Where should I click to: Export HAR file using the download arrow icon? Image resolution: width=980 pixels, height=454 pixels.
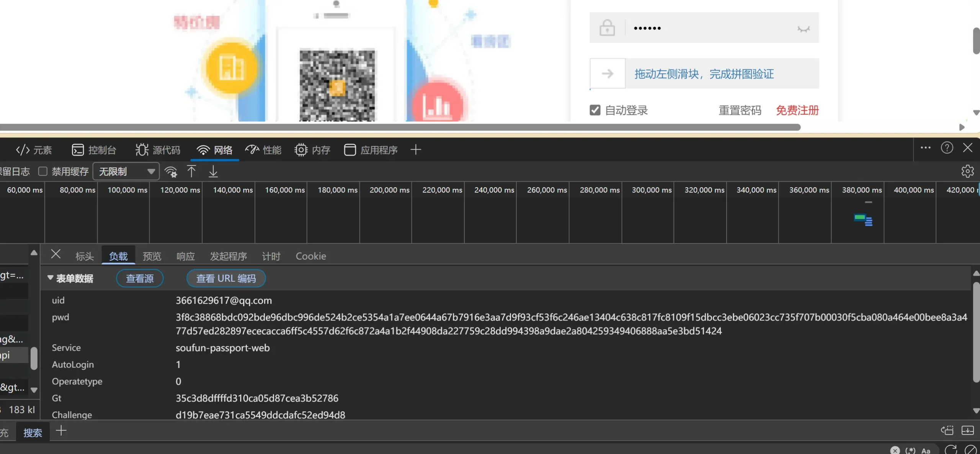point(213,171)
